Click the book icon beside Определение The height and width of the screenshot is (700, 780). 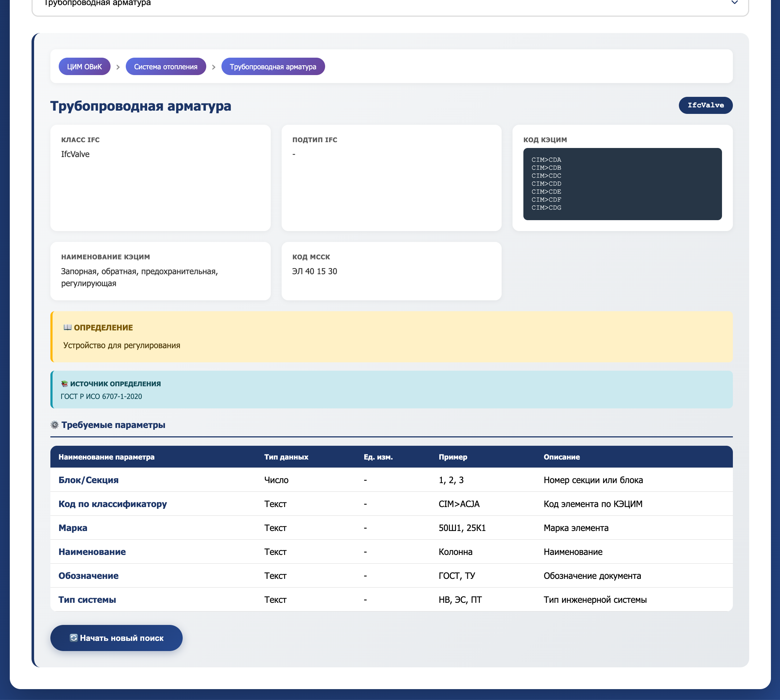67,327
